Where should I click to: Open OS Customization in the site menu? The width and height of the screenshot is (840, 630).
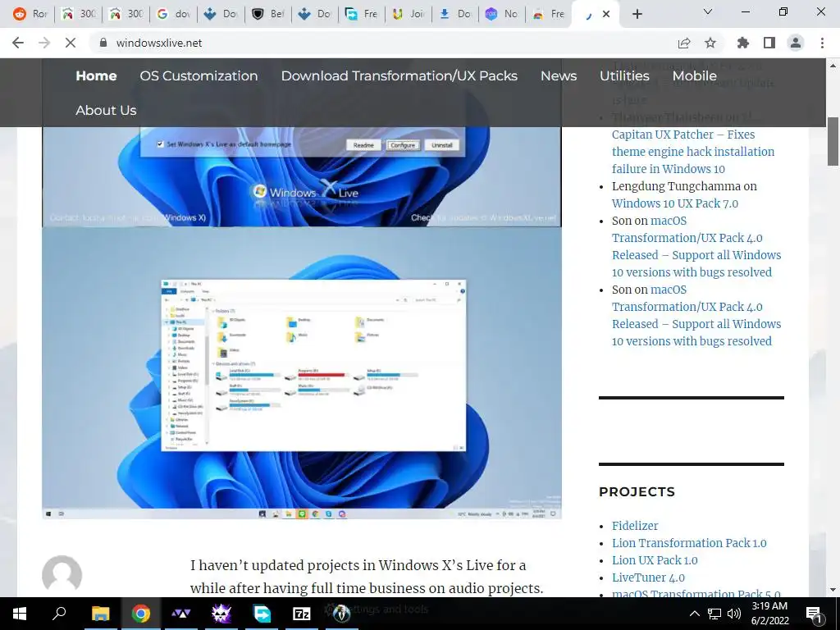[199, 76]
